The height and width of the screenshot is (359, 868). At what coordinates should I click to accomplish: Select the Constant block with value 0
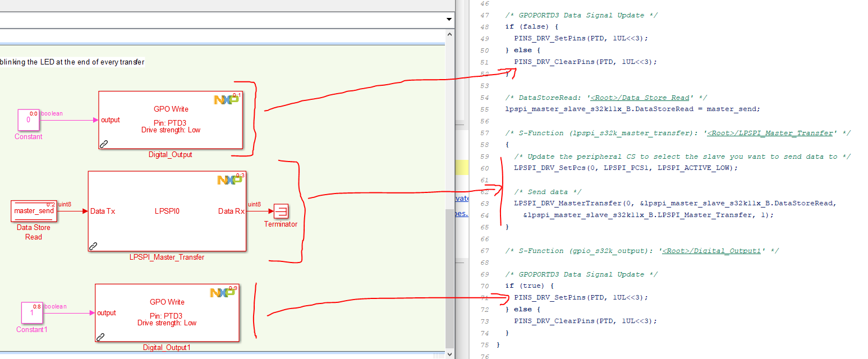pyautogui.click(x=28, y=120)
